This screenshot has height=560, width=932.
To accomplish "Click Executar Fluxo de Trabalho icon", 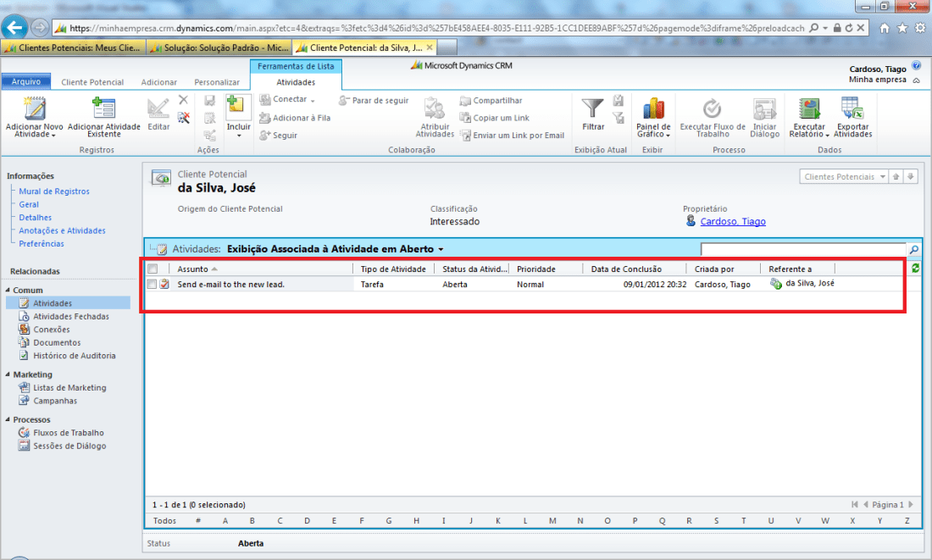I will click(713, 108).
